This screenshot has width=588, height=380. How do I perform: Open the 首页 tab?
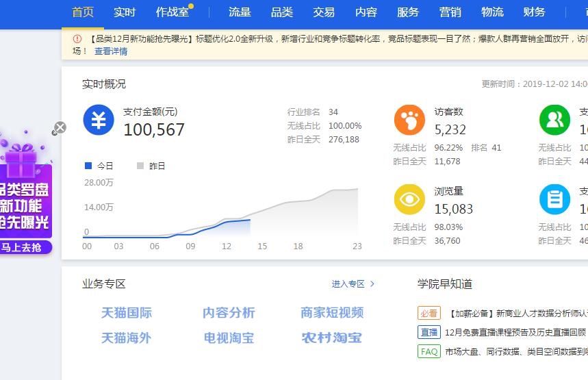pyautogui.click(x=83, y=12)
